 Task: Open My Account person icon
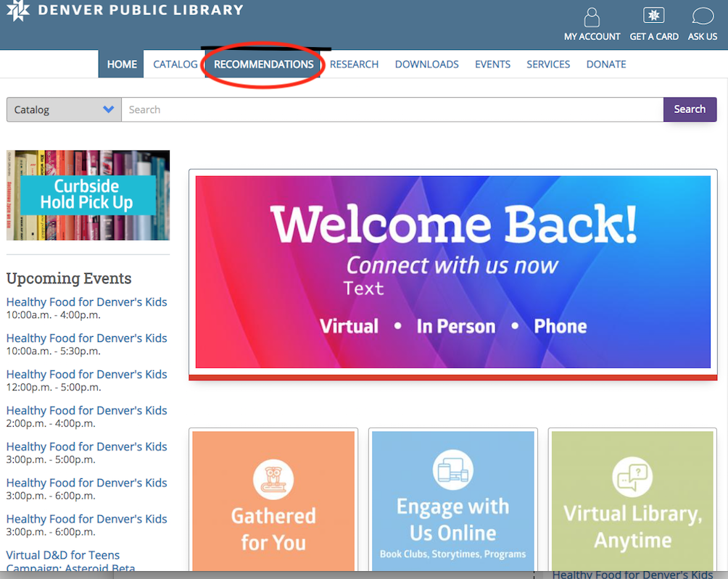point(592,17)
